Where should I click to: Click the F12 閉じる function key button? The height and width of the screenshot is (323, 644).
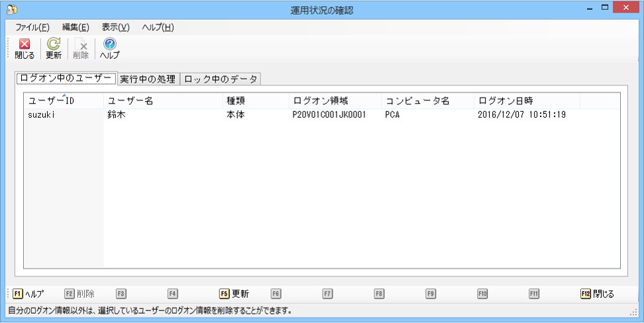[x=598, y=294]
